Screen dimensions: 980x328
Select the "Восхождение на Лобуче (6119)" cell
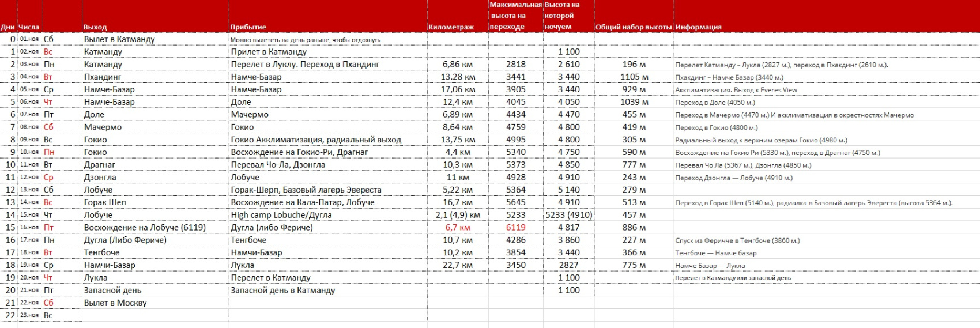(x=145, y=227)
